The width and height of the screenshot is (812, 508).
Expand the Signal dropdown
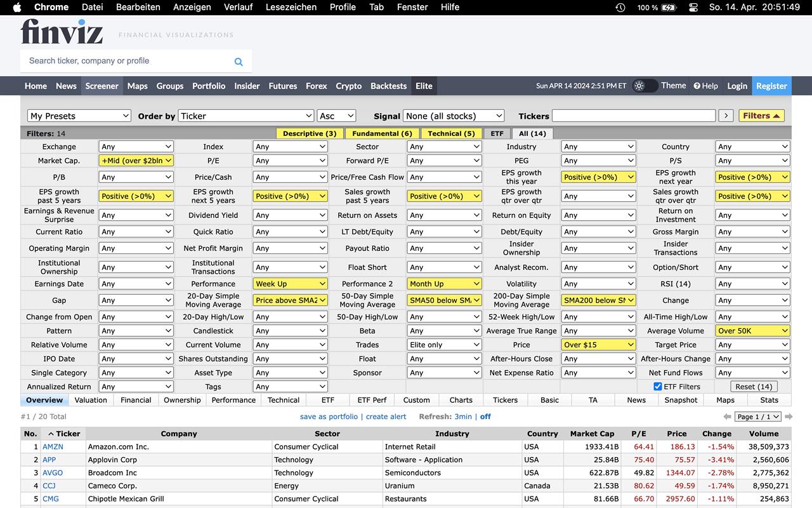tap(454, 116)
